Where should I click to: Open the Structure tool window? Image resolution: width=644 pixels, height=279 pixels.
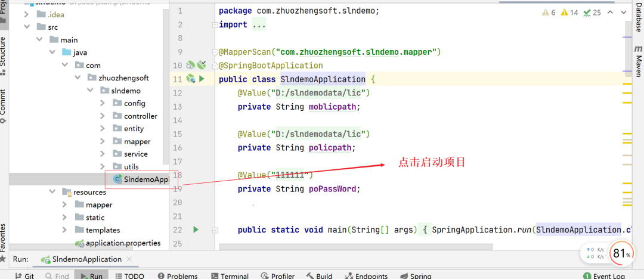4,55
